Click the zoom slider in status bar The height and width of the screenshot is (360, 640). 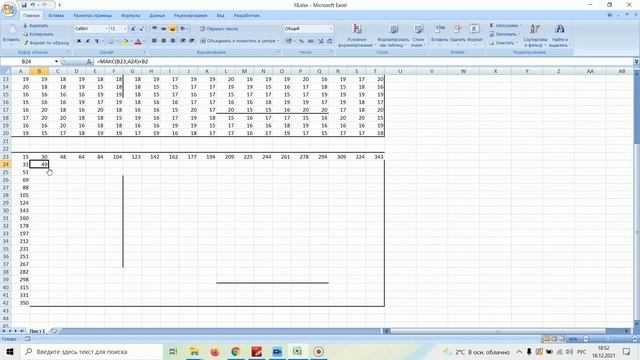coord(609,339)
